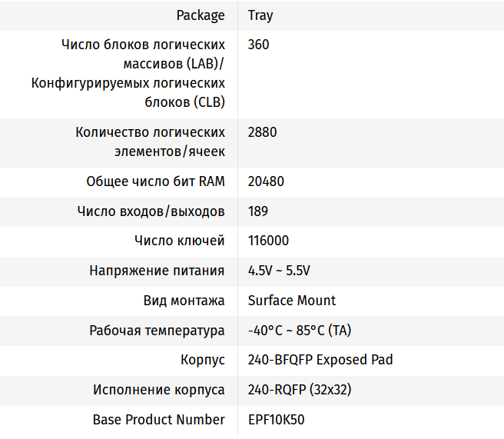Select the 189 inputs/outputs value
The height and width of the screenshot is (439, 504).
coord(258,211)
